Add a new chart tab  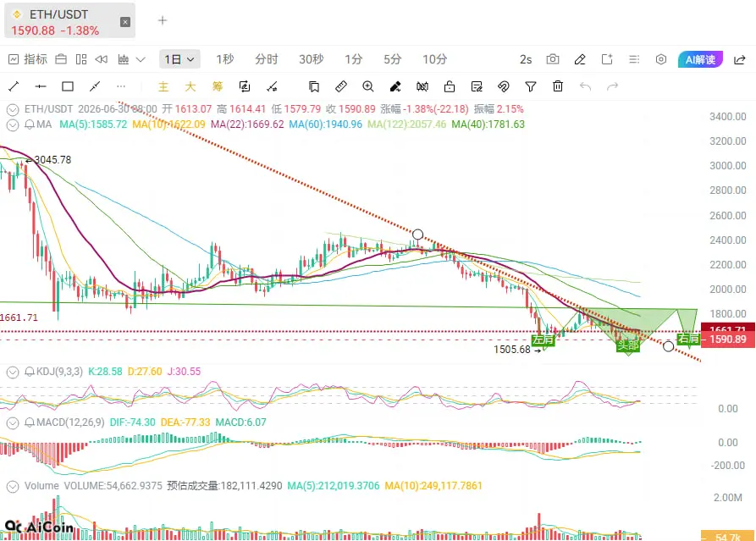tap(163, 20)
